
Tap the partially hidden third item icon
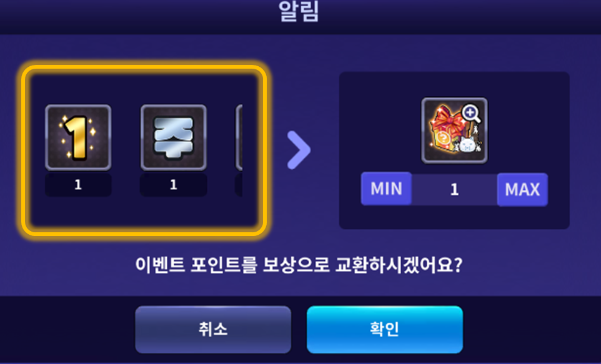click(239, 137)
